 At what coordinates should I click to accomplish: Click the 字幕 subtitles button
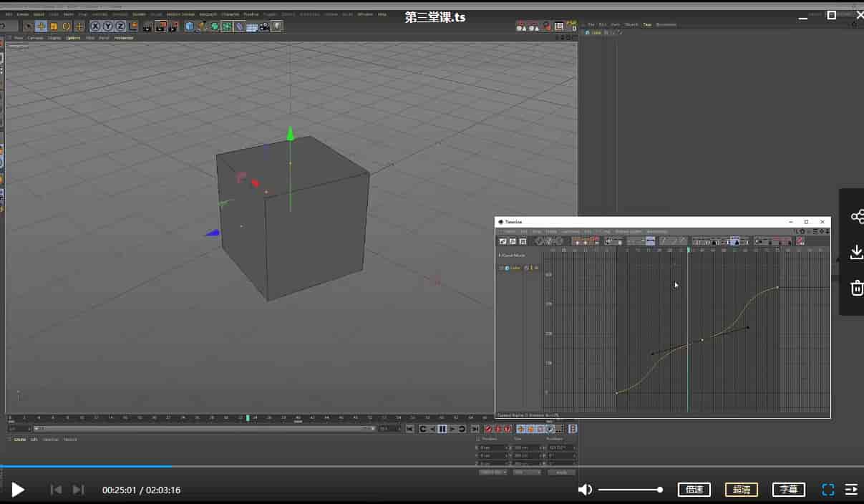point(788,490)
